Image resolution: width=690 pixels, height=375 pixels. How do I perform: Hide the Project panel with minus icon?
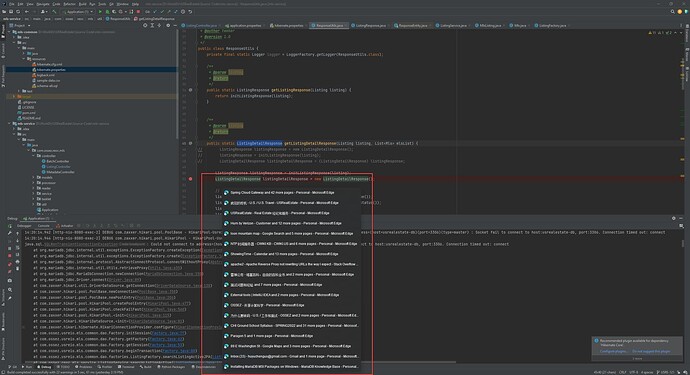[x=175, y=26]
